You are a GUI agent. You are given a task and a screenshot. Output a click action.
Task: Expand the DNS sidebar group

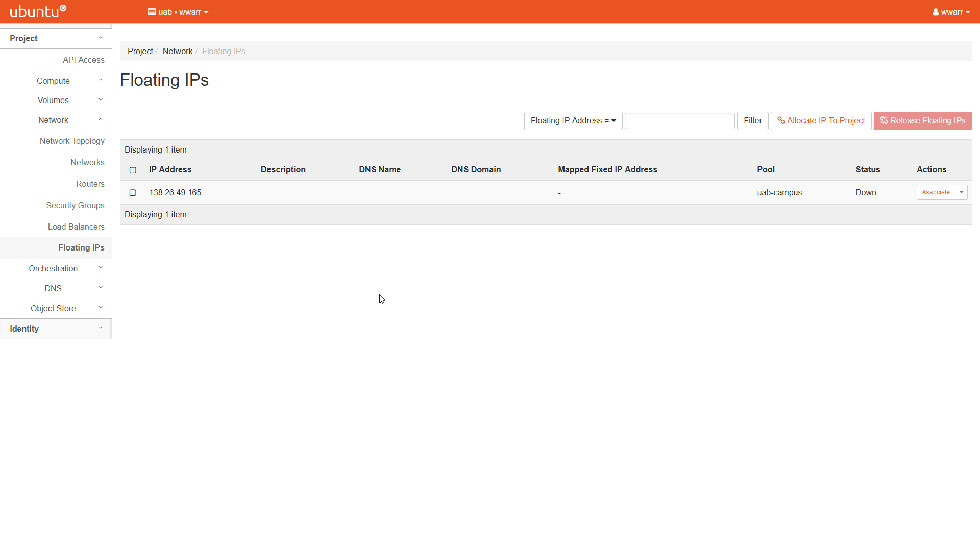click(x=56, y=288)
